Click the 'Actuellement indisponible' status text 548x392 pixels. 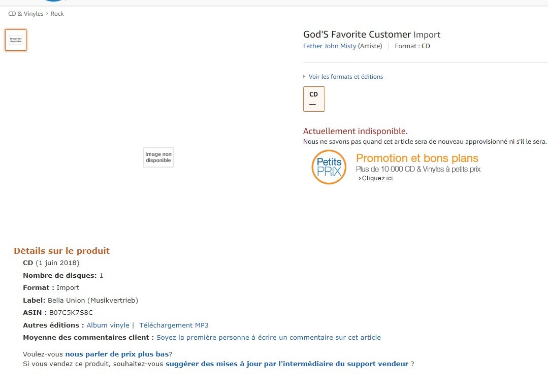click(355, 131)
